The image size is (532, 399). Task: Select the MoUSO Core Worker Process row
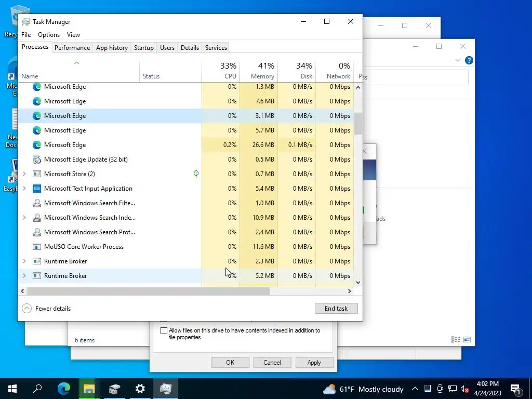point(186,247)
